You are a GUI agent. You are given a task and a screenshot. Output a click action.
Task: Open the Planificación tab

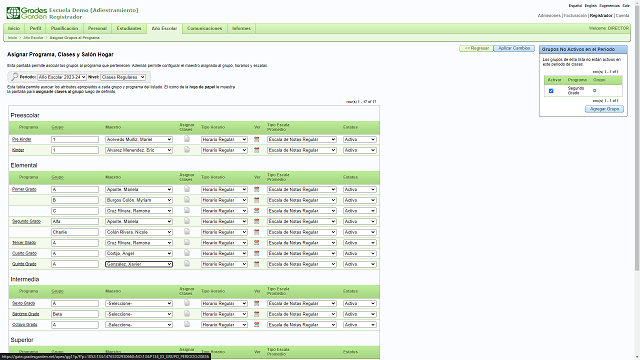pos(64,28)
